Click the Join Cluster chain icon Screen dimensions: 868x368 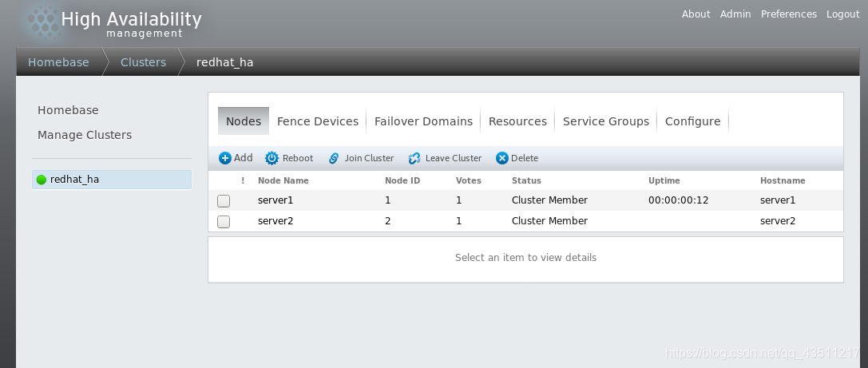[334, 158]
